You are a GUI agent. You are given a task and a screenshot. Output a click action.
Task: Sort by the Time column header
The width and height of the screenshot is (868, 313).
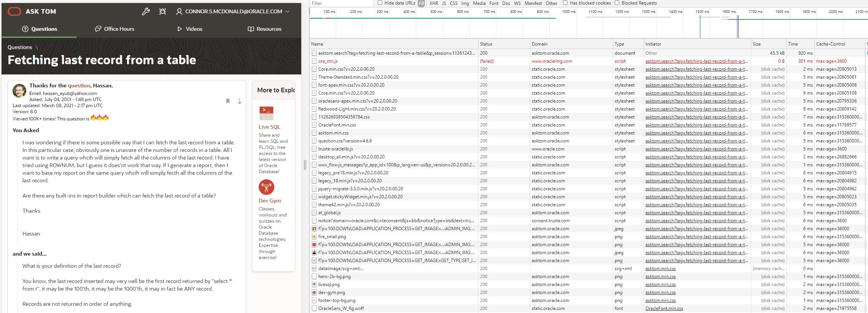(x=800, y=44)
